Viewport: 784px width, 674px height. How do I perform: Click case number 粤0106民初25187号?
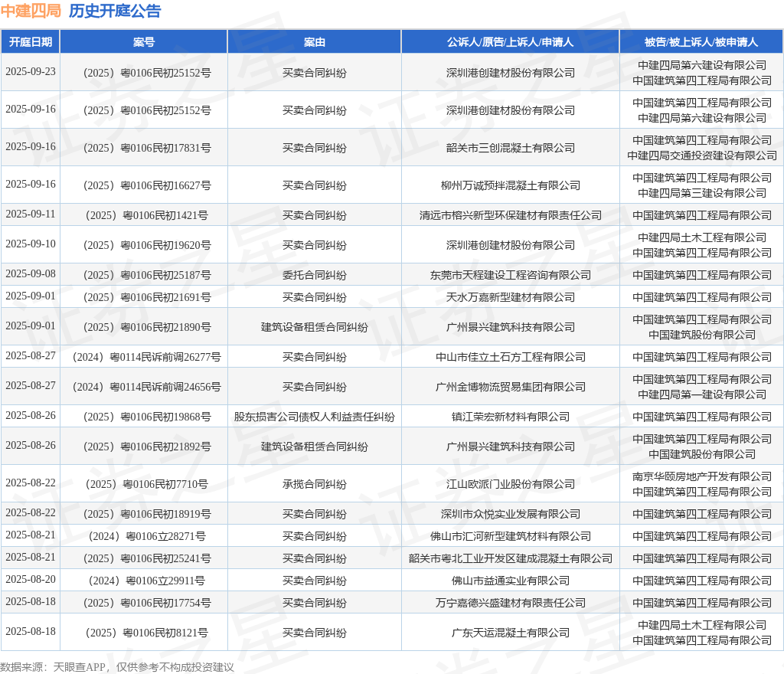pos(166,275)
